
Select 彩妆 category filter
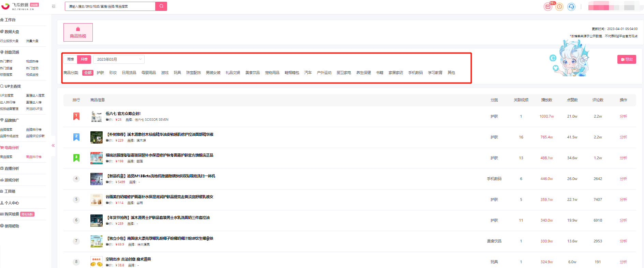113,73
